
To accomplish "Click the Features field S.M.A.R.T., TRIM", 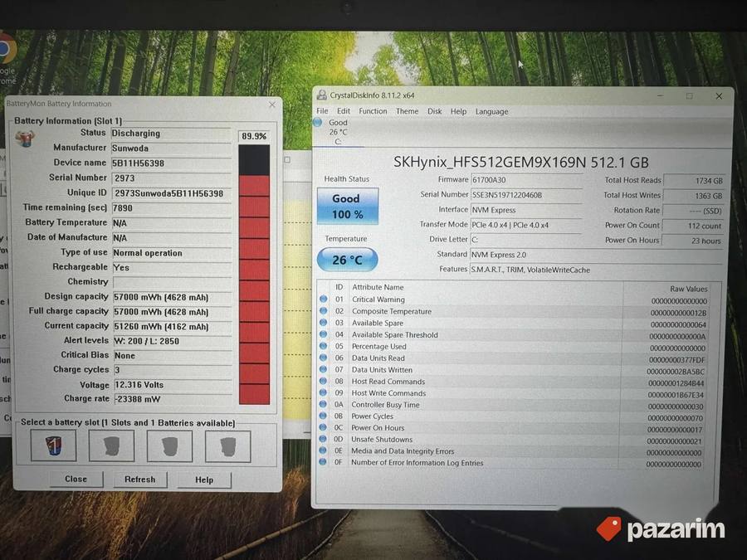I will (x=597, y=270).
